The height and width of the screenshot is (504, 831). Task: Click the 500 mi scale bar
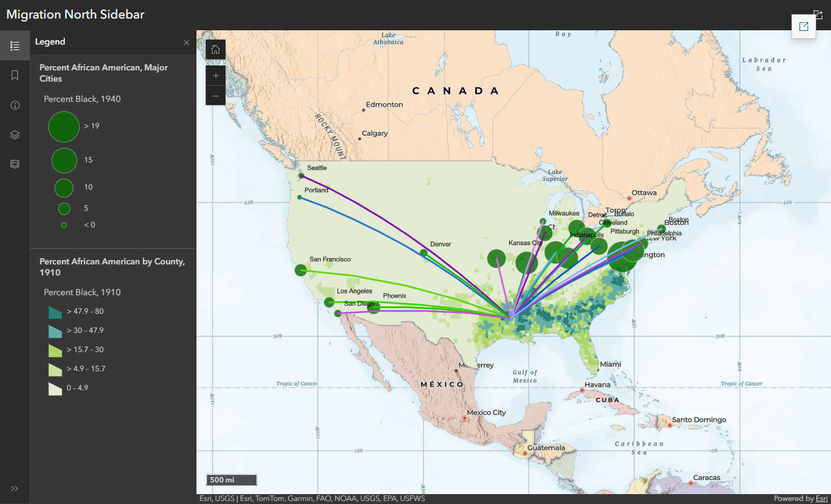[230, 479]
